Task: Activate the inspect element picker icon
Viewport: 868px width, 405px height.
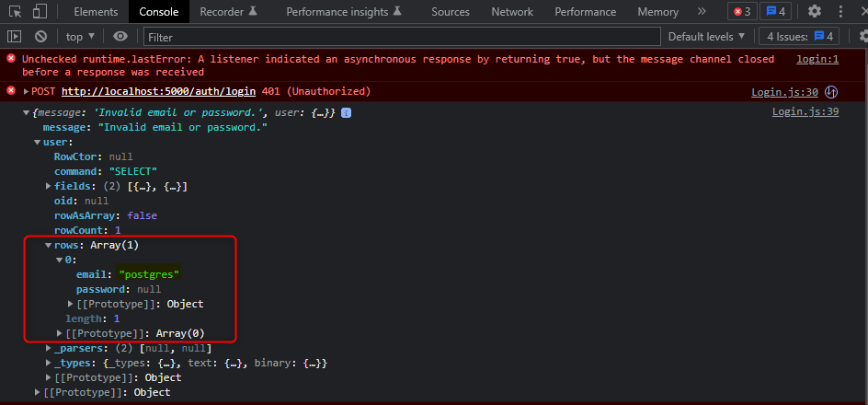Action: pos(15,12)
